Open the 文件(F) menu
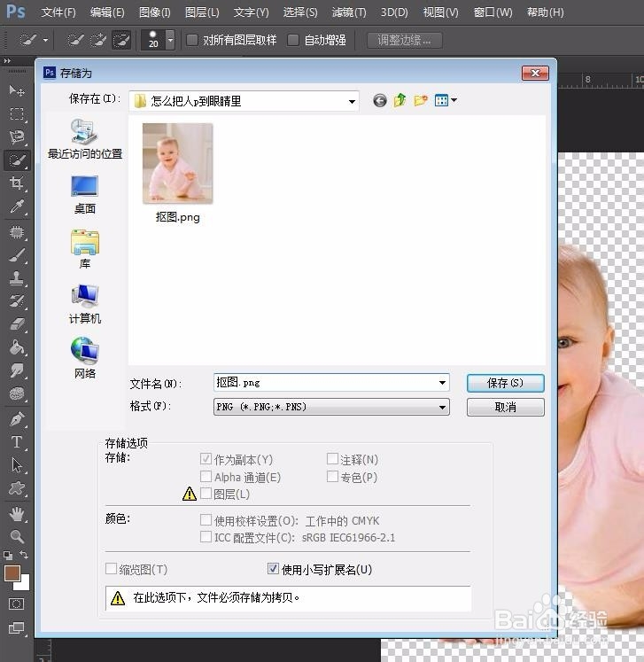 coord(58,12)
